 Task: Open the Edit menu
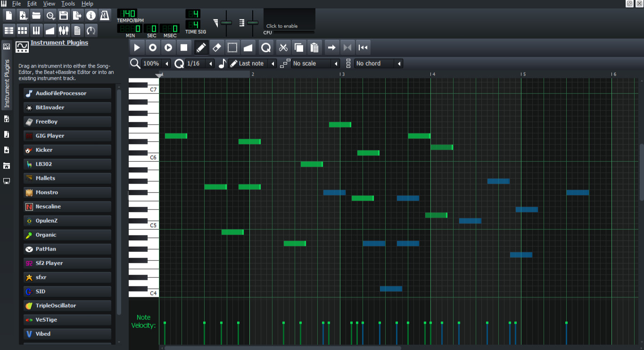coord(32,4)
